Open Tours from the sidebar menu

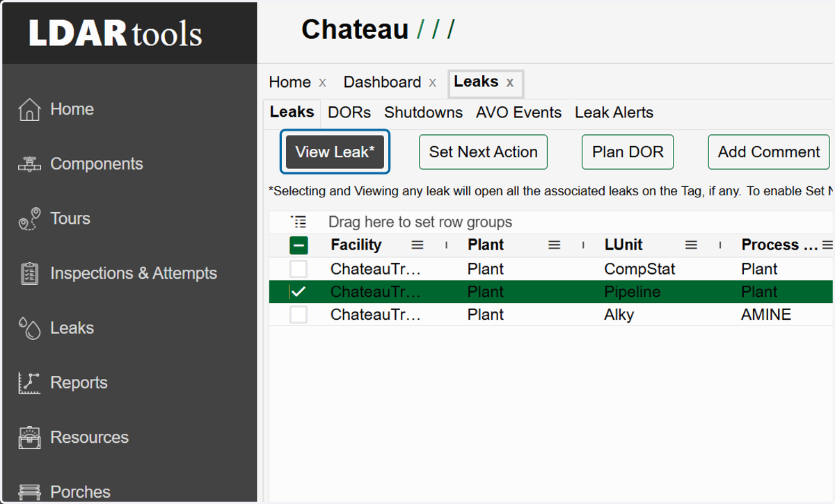coord(70,218)
